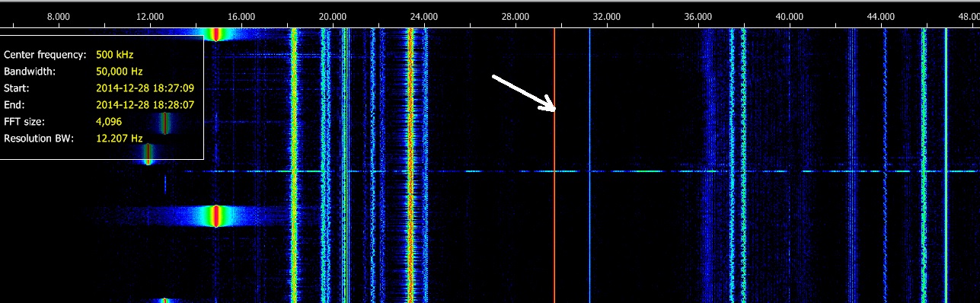The height and width of the screenshot is (303, 980).
Task: Click the Resolution BW 12.207 Hz value
Action: 120,139
